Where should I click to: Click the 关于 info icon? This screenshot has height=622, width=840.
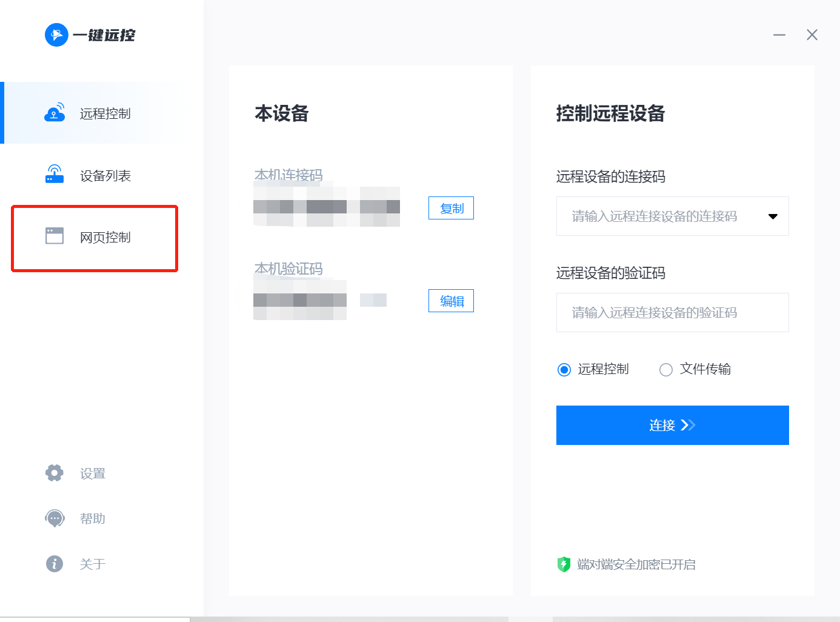point(55,564)
